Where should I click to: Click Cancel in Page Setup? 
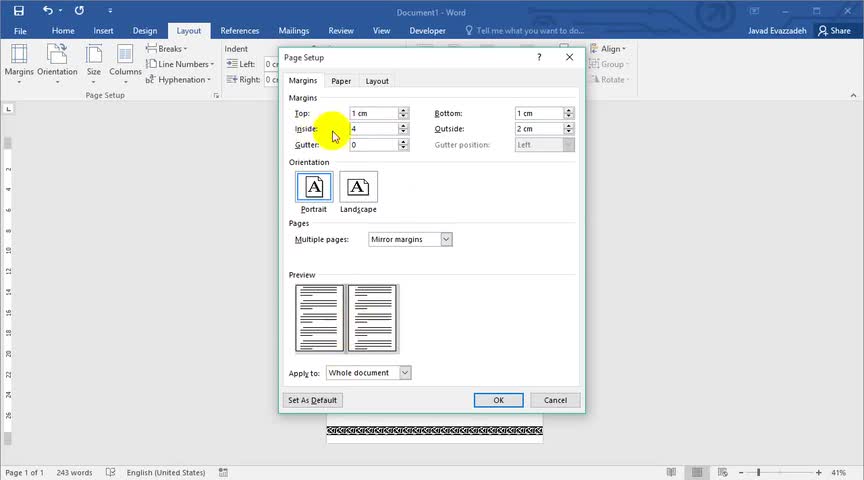pos(555,400)
